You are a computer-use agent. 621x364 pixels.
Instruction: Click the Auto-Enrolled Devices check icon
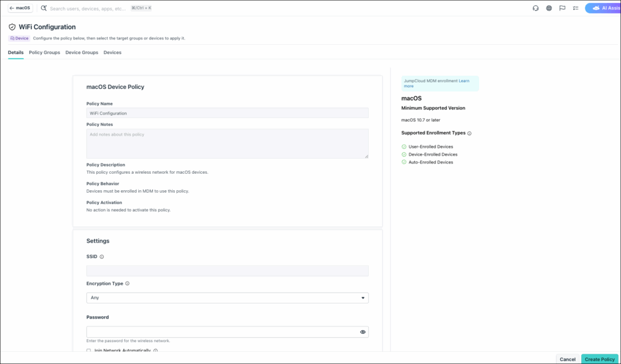(404, 162)
